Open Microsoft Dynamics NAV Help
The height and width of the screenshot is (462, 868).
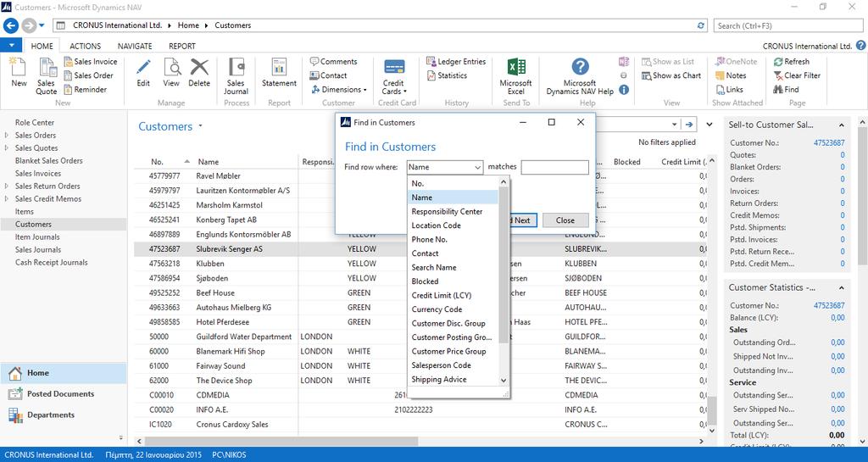(580, 76)
